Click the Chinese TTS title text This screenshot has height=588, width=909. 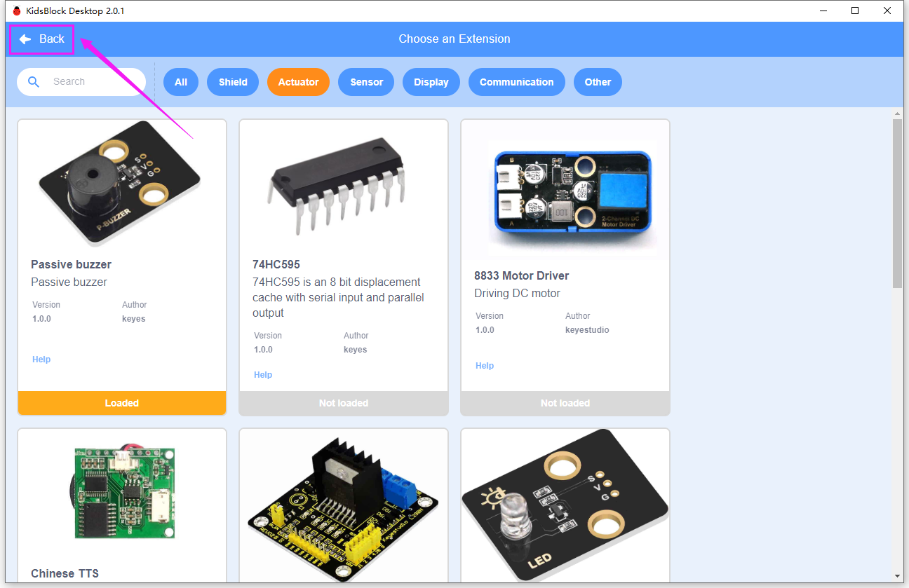[x=65, y=573]
